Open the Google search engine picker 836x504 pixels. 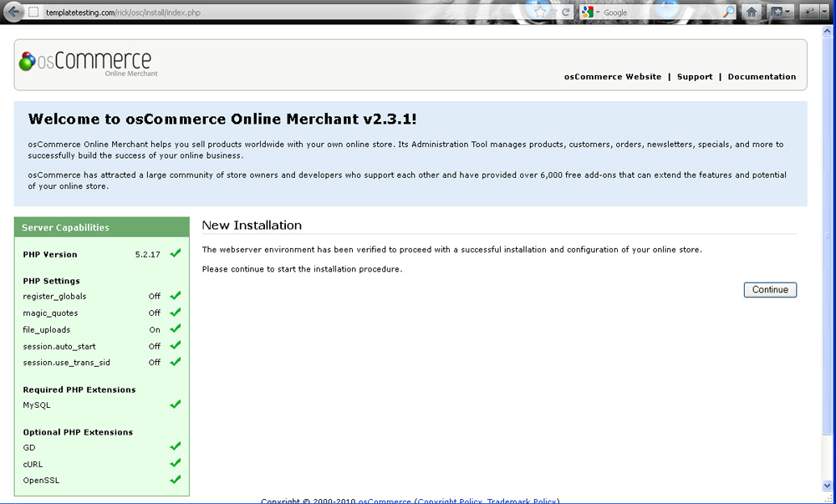click(x=591, y=12)
